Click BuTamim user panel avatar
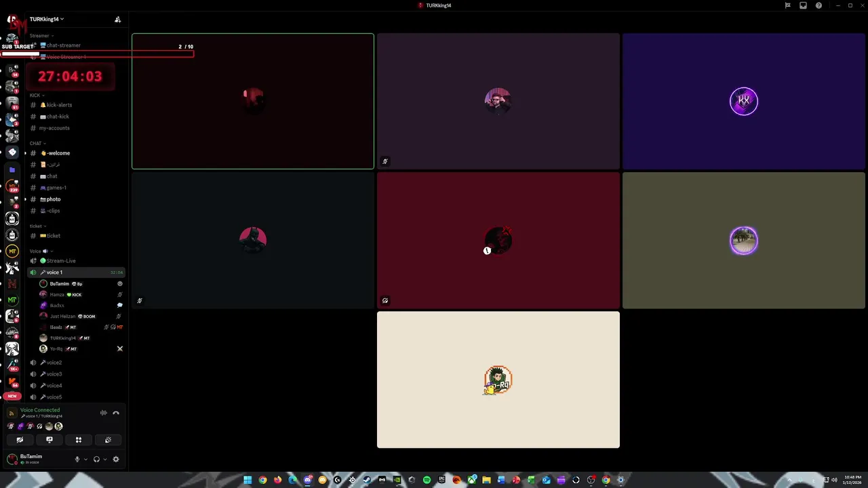The width and height of the screenshot is (868, 488). [x=12, y=459]
